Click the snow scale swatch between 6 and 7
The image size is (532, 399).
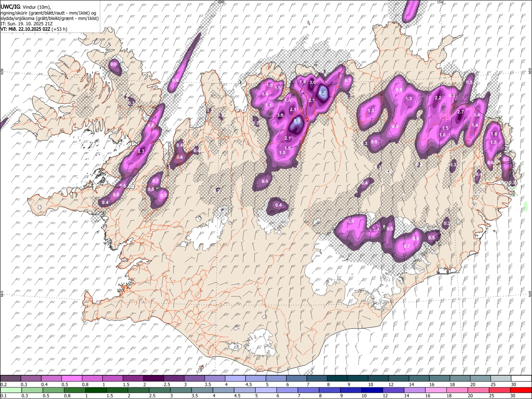(296, 378)
